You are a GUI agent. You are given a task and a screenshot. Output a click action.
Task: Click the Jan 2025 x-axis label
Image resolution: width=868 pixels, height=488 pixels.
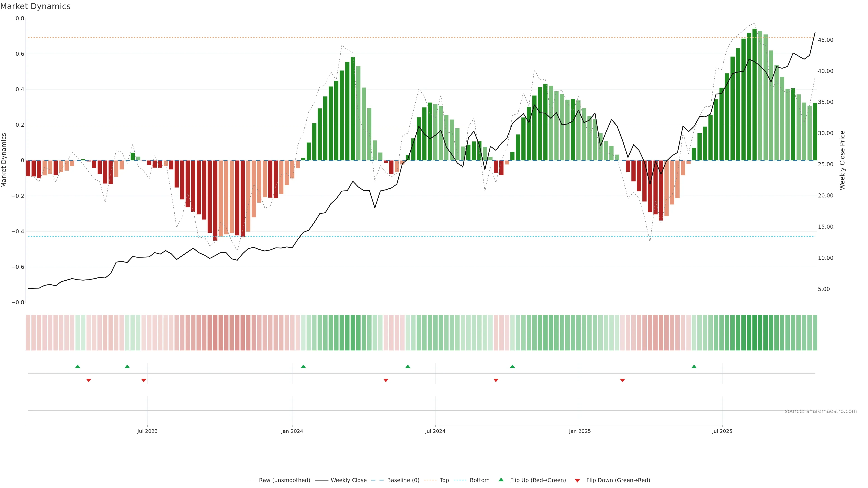tap(580, 431)
